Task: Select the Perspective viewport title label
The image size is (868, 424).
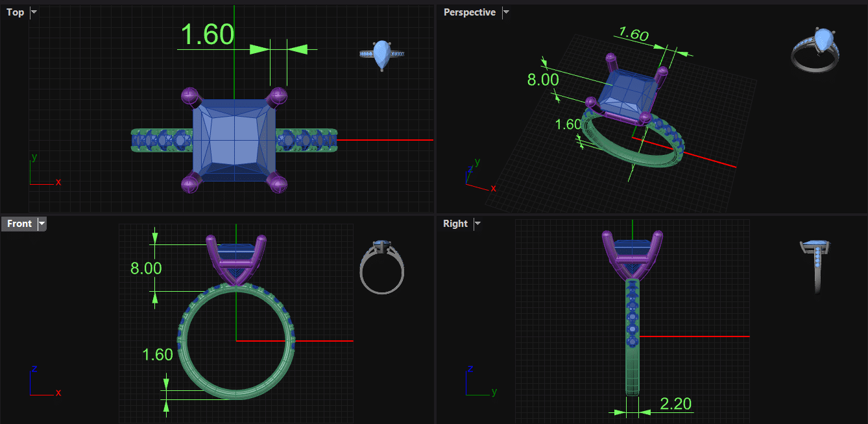Action: coord(469,12)
